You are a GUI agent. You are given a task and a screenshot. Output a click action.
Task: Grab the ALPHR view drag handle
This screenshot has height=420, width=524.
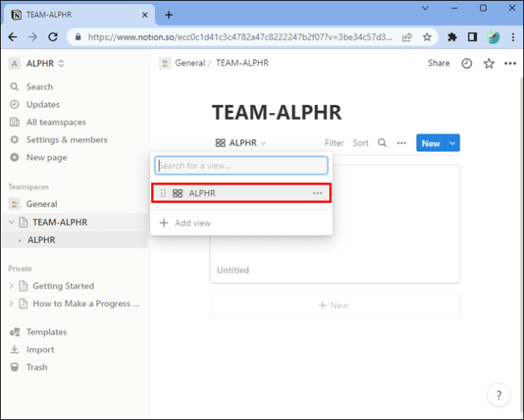163,193
